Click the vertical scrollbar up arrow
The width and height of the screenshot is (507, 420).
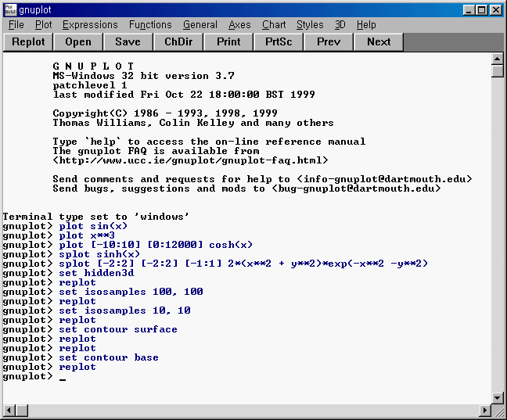point(498,59)
